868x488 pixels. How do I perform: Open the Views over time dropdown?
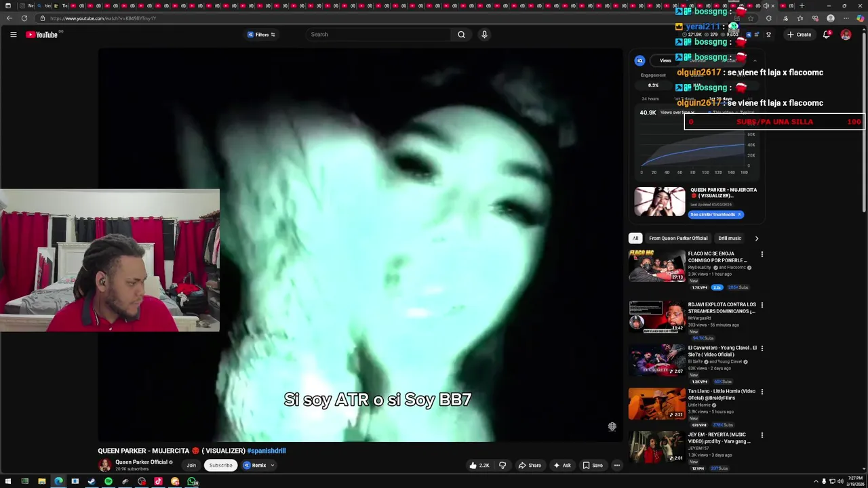[x=677, y=113]
